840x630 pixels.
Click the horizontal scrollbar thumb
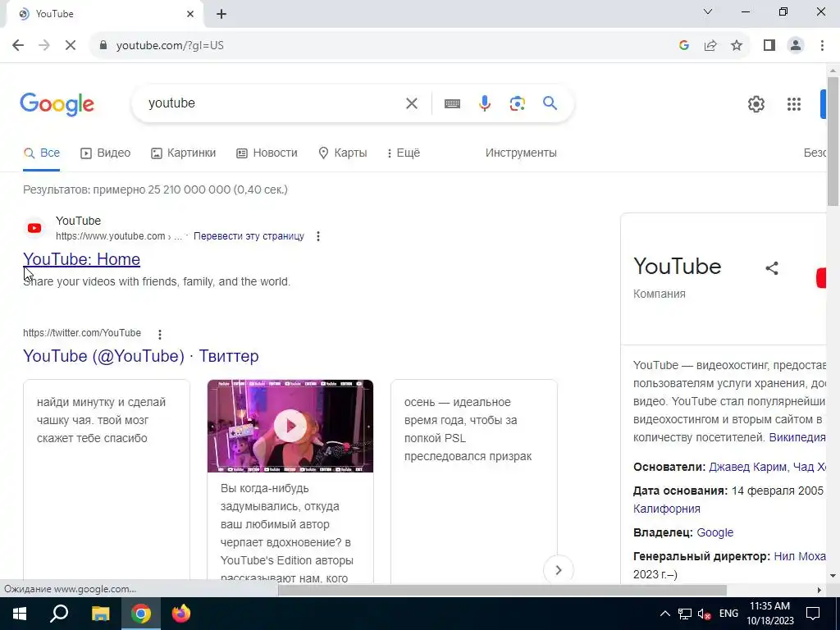(502, 590)
